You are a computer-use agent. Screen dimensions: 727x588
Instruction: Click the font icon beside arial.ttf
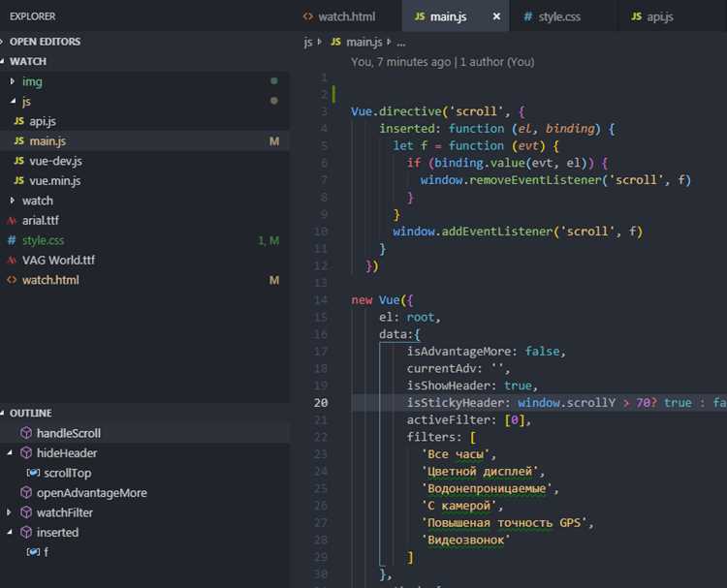click(11, 221)
